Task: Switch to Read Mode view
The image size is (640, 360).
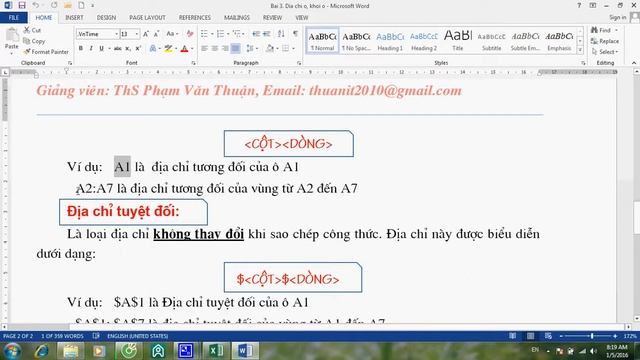Action: click(513, 336)
